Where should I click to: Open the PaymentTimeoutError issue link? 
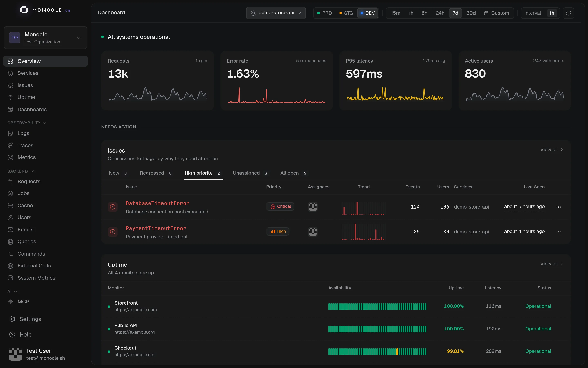click(156, 228)
